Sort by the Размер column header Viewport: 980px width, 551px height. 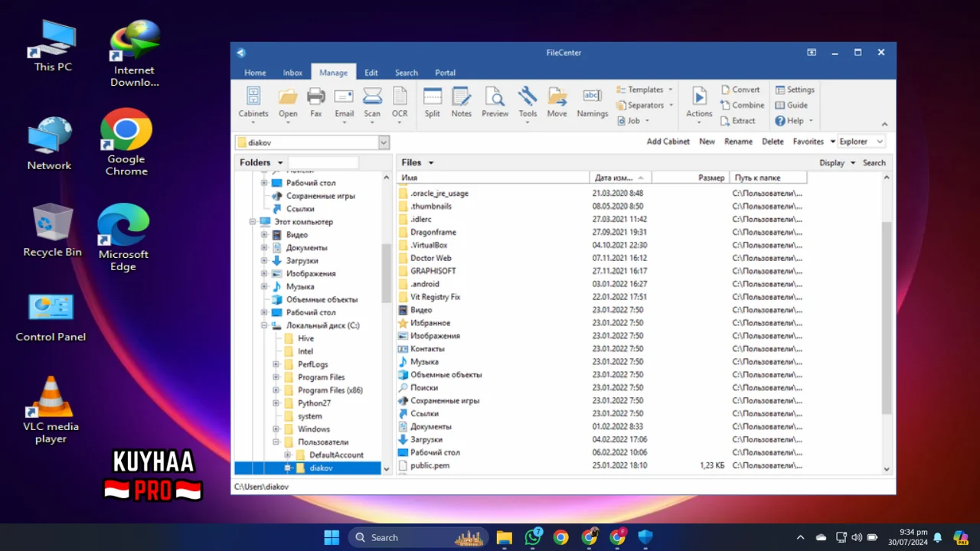coord(691,178)
